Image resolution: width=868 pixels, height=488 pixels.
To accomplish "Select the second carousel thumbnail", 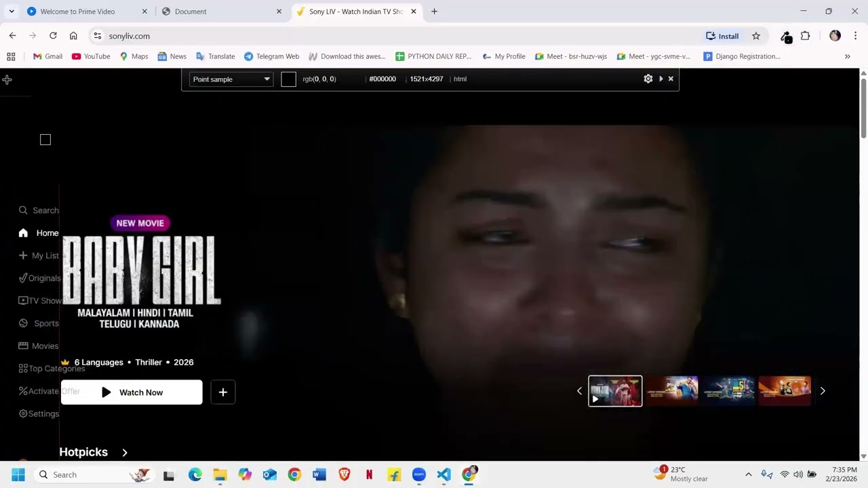I will pos(671,391).
